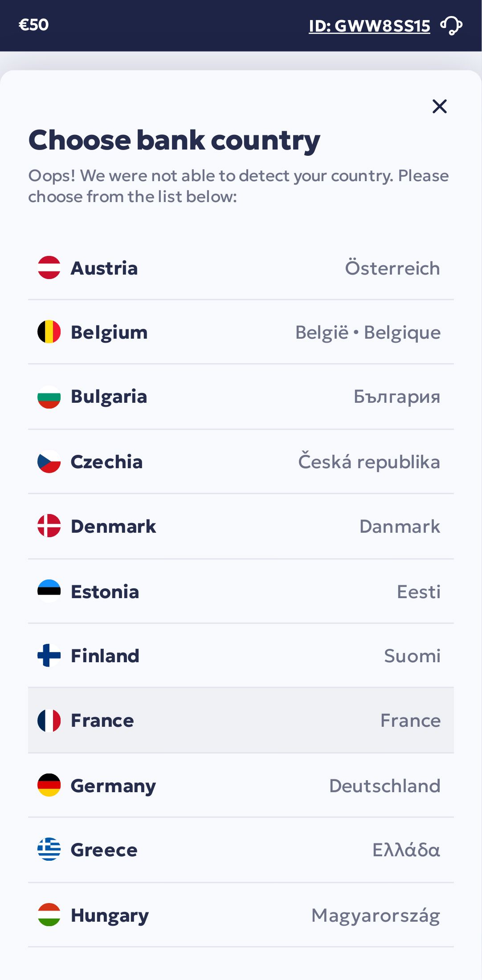Tap the Danmark native name label
Image resolution: width=482 pixels, height=980 pixels.
[399, 526]
